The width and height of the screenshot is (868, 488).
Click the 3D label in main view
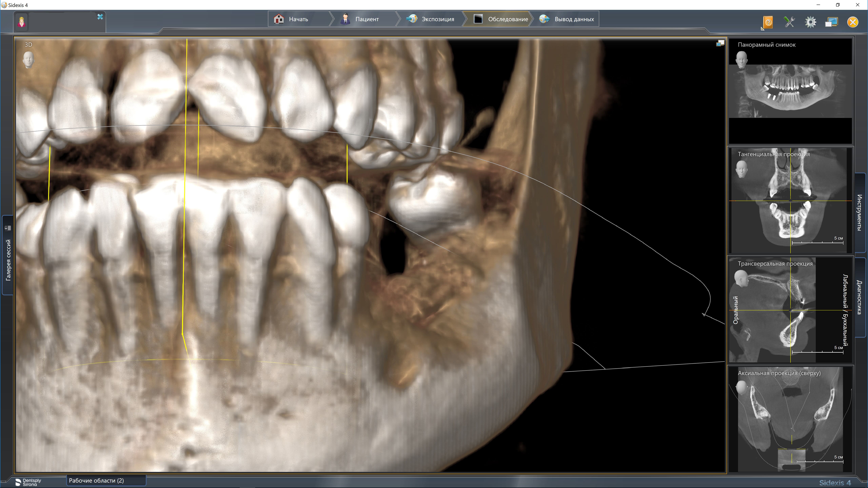click(29, 44)
